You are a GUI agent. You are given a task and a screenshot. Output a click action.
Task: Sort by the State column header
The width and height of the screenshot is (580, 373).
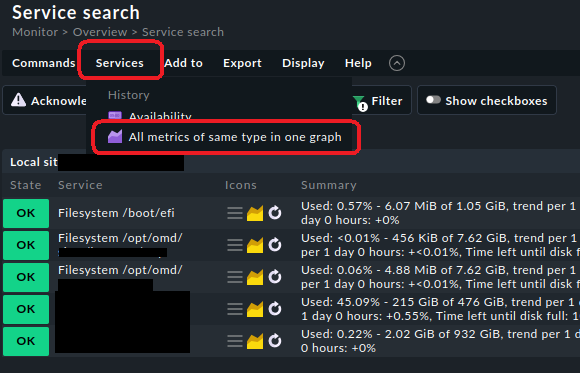(x=26, y=185)
